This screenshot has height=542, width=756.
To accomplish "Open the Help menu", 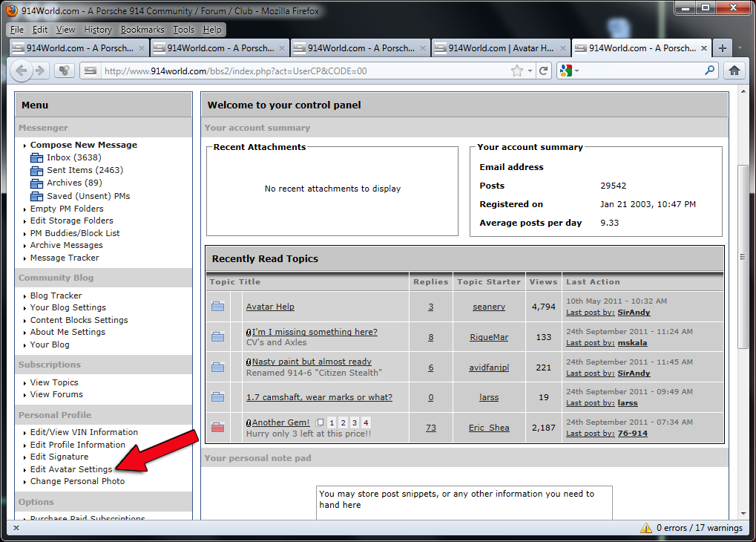I will click(x=212, y=30).
